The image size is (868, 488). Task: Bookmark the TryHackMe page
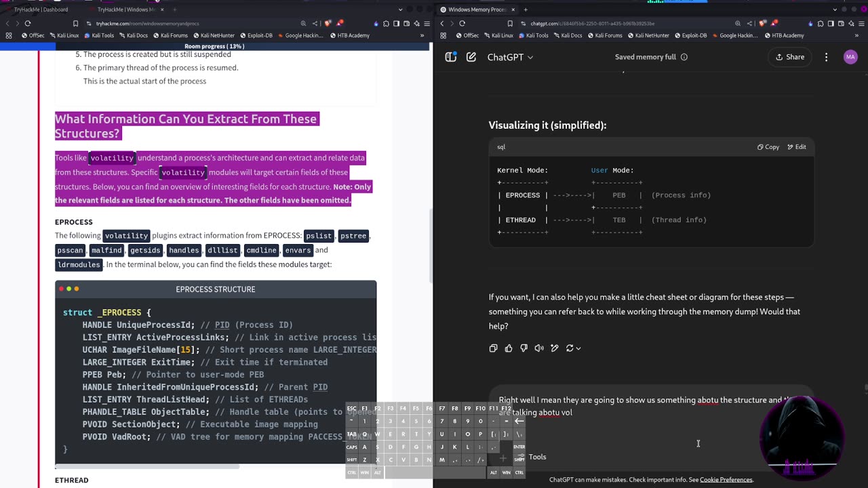75,23
